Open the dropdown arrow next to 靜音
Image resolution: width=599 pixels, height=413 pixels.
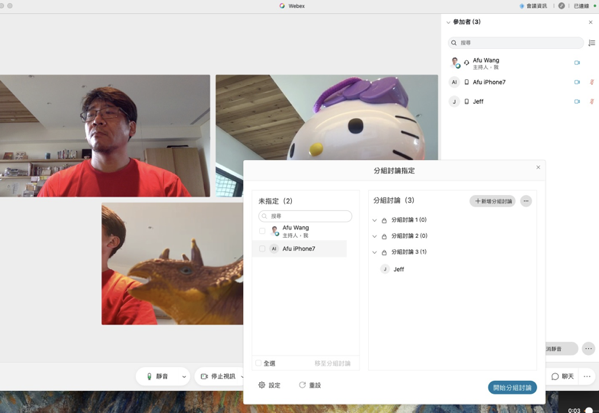click(184, 377)
